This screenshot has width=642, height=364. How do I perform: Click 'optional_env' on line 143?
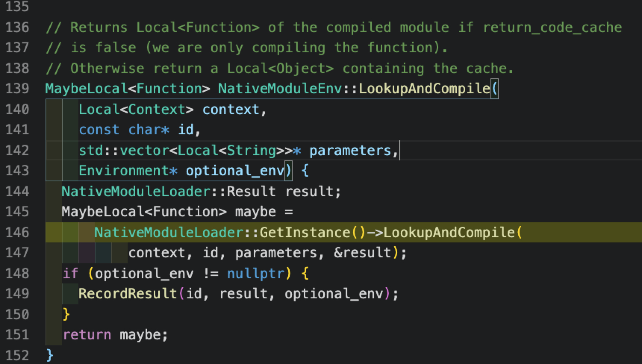[x=235, y=171]
